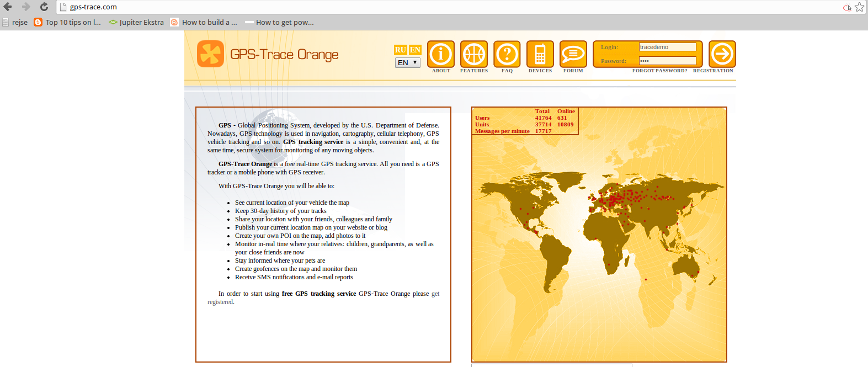Switch language with orange EN button

(x=415, y=50)
